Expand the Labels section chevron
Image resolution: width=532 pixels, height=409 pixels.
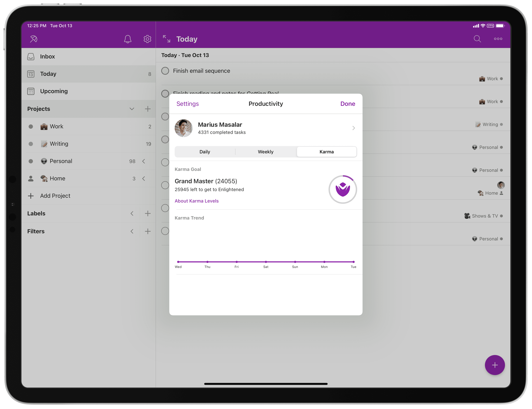click(x=132, y=213)
